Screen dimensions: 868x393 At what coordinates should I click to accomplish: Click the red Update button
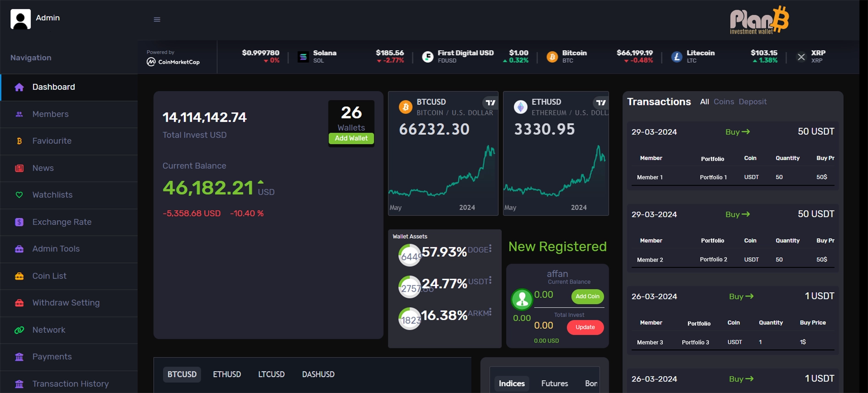(585, 327)
